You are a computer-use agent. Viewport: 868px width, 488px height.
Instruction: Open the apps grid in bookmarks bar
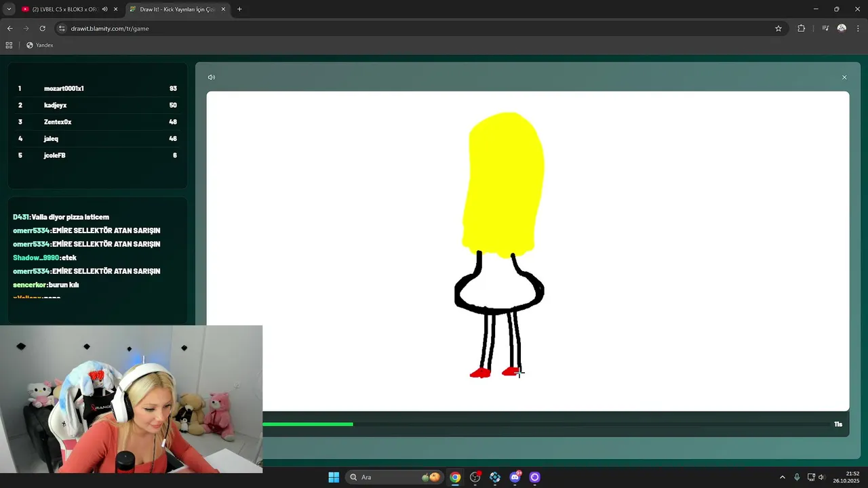[9, 45]
